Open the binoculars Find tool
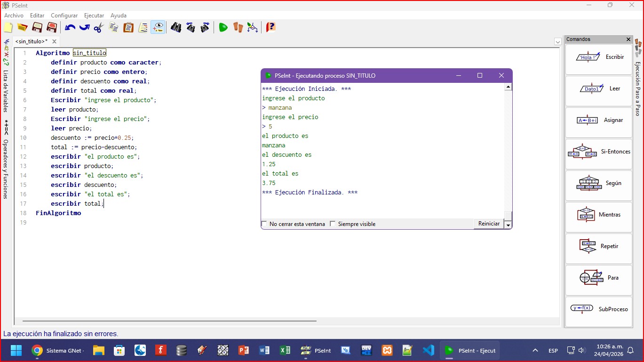The height and width of the screenshot is (362, 644). pyautogui.click(x=176, y=27)
